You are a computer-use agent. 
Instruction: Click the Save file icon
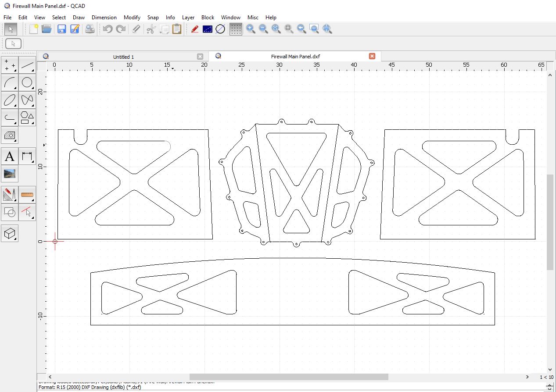click(62, 29)
